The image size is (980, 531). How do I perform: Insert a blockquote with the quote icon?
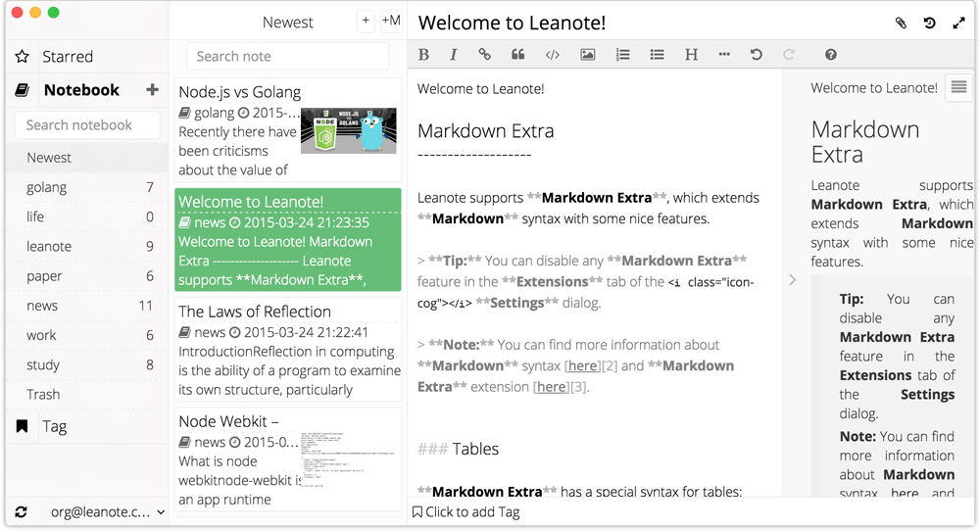click(x=517, y=55)
